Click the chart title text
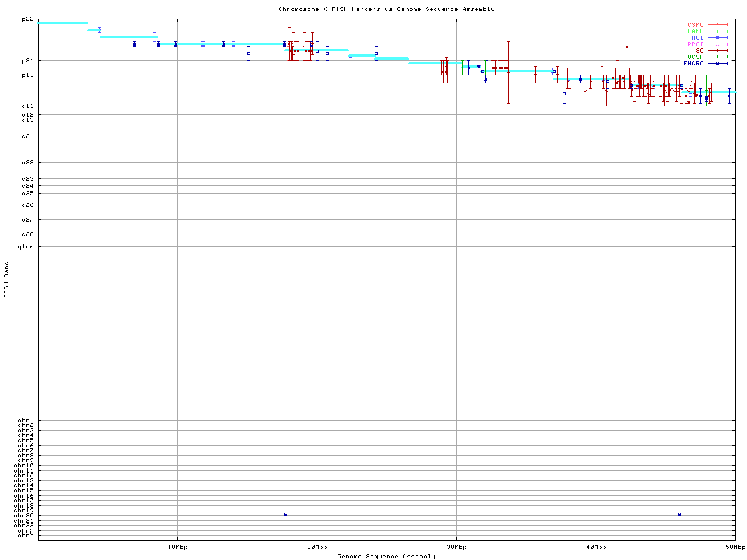747x560 pixels. 386,9
